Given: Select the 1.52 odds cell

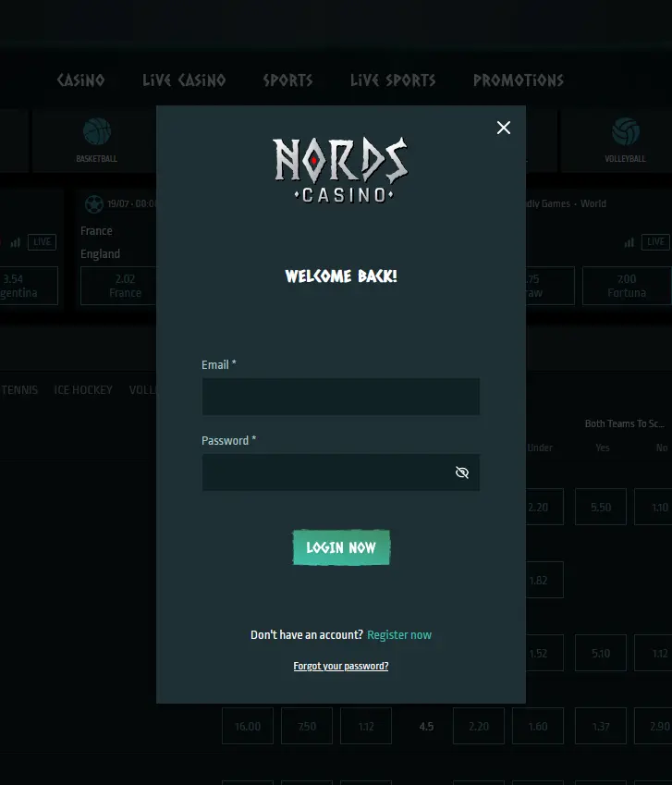Looking at the screenshot, I should 544,654.
